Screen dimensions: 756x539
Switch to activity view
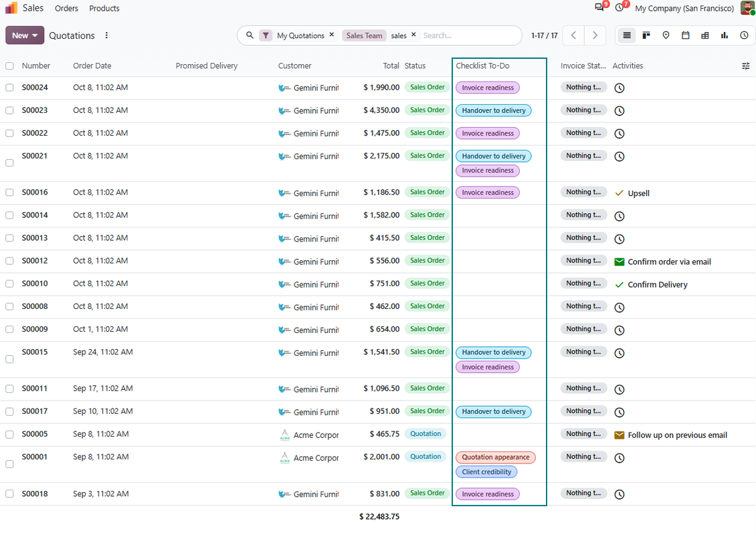tap(745, 35)
